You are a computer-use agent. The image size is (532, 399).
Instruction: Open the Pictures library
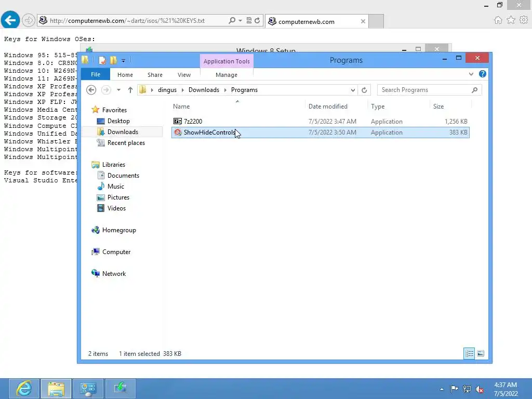(118, 197)
